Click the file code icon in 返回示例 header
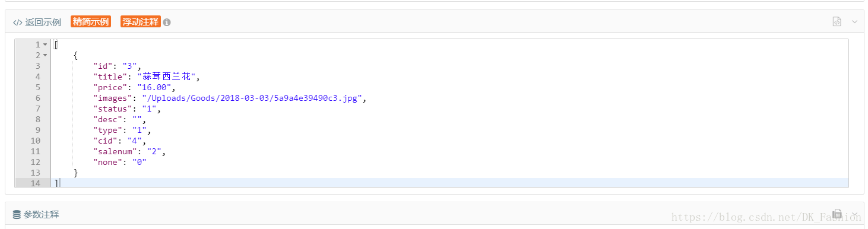Screen dimensions: 868x229 (x=837, y=21)
